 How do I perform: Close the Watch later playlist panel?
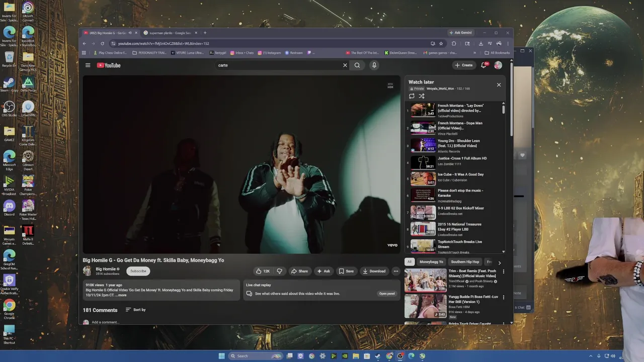[x=499, y=84]
